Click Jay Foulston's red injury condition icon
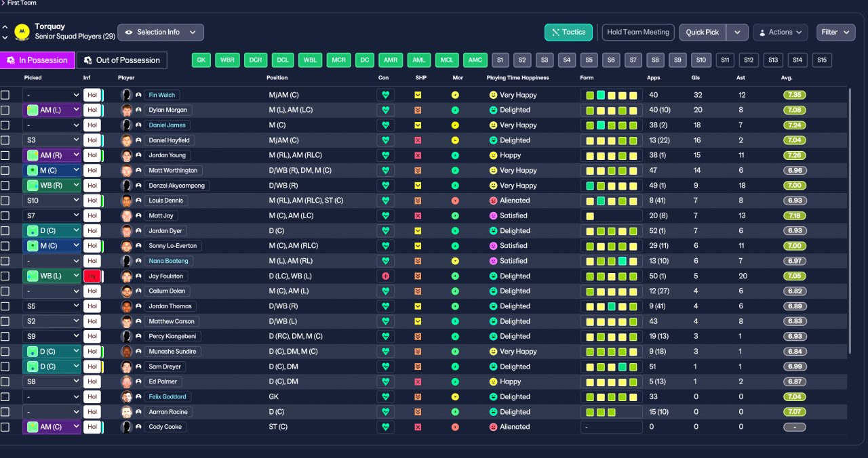This screenshot has height=458, width=868. tap(385, 276)
